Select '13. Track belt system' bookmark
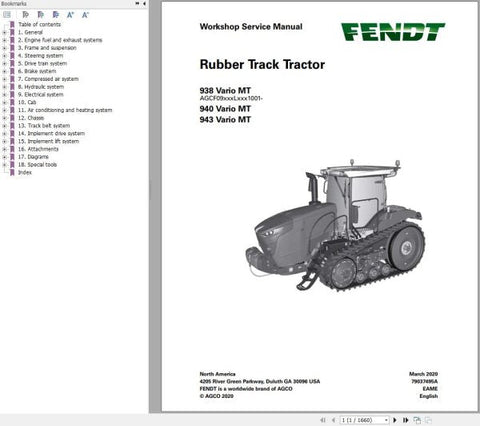Image resolution: width=480 pixels, height=426 pixels. 44,126
